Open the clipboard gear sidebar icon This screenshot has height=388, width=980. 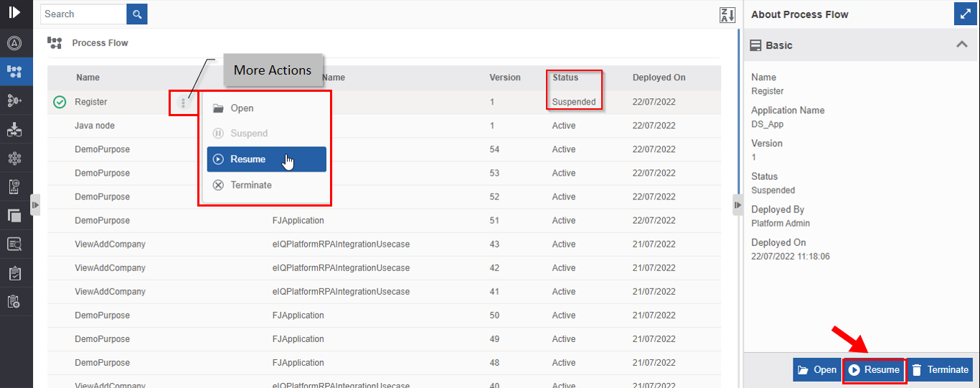tap(14, 302)
